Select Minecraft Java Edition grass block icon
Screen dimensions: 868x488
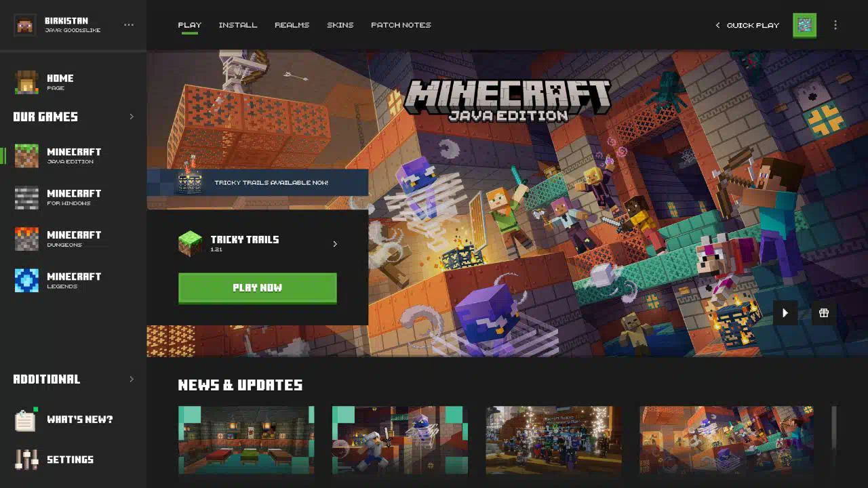click(x=27, y=156)
